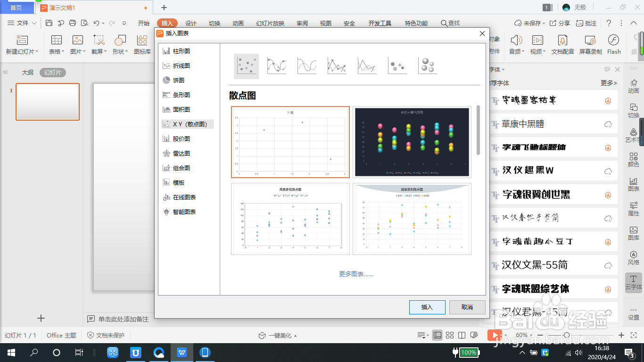Viewport: 644px width, 362px height.
Task: Switch to the 开始 ribbon tab
Action: [x=144, y=23]
